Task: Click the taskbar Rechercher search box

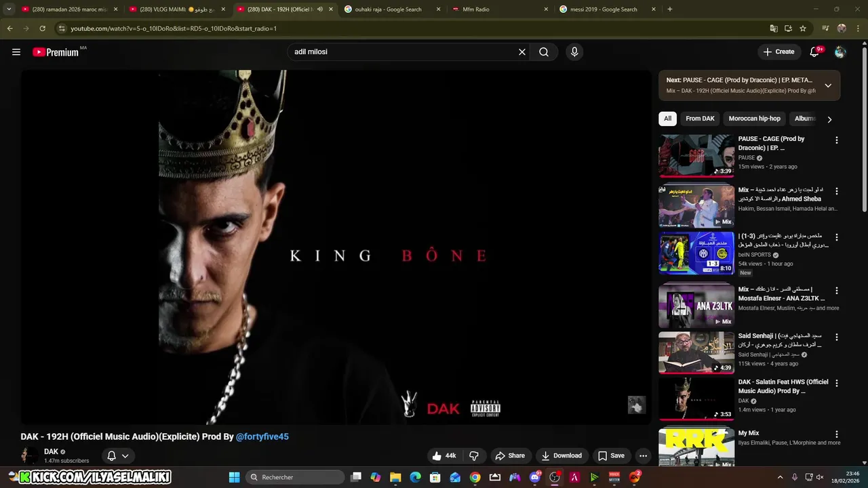Action: pyautogui.click(x=294, y=477)
